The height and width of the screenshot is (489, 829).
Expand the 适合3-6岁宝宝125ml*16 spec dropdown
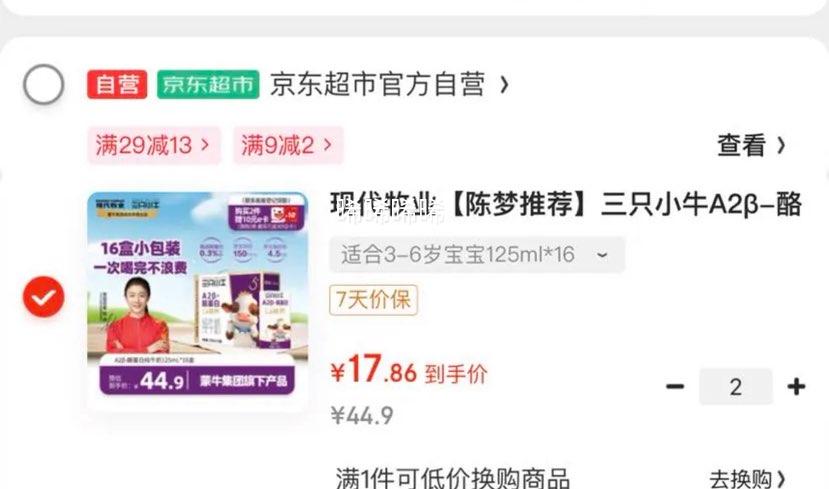[477, 255]
